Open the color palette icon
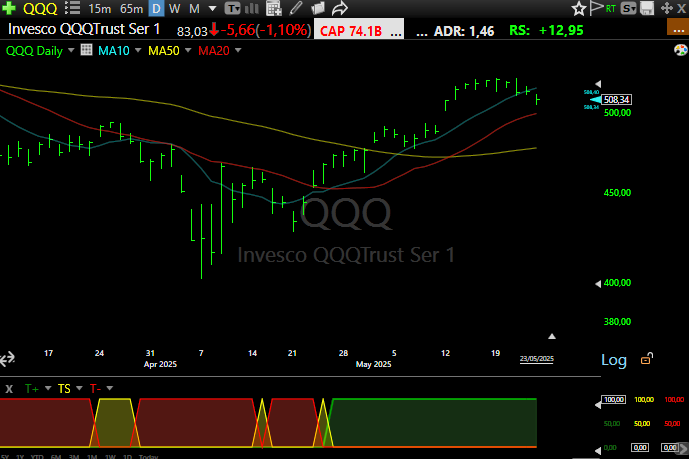The image size is (689, 459). click(x=680, y=50)
